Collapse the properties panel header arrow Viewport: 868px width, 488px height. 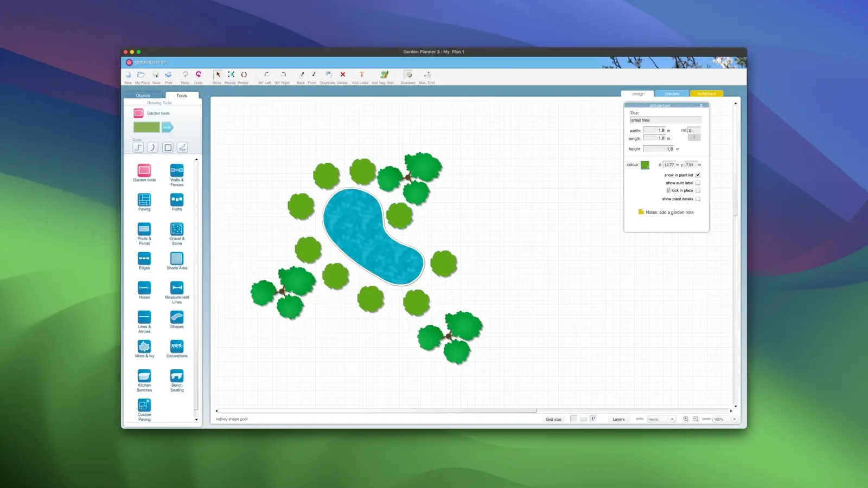click(701, 106)
